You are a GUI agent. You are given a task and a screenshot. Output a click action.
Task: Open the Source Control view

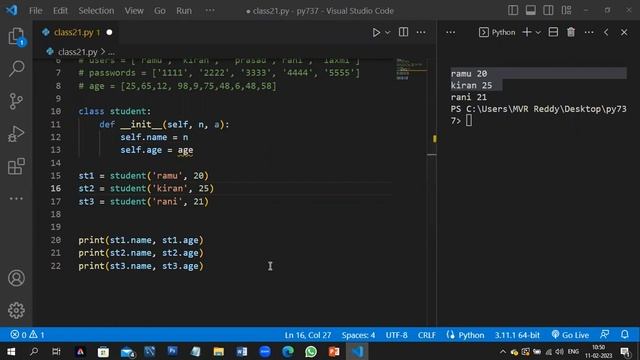16,101
